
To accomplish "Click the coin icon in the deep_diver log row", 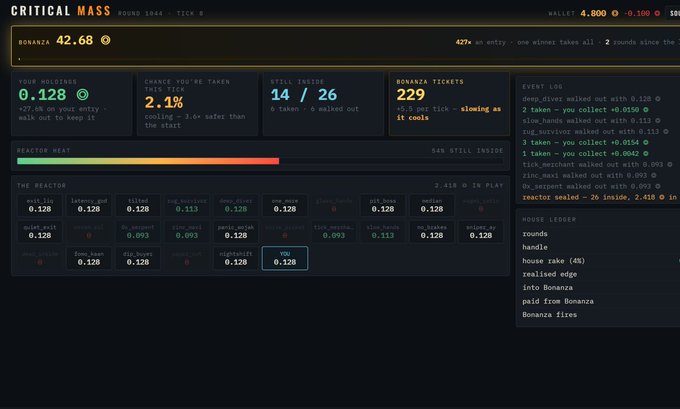I will click(x=657, y=99).
